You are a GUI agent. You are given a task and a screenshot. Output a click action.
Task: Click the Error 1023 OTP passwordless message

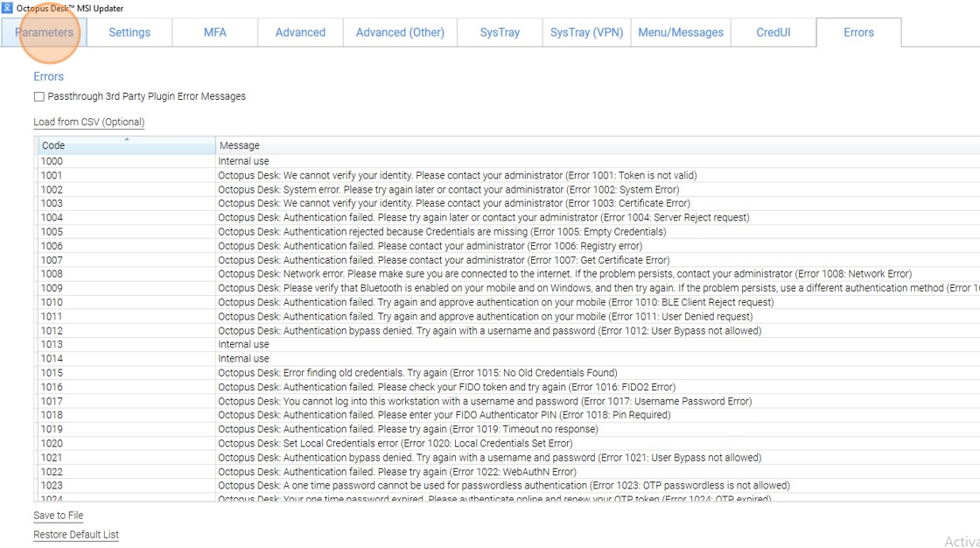tap(504, 486)
